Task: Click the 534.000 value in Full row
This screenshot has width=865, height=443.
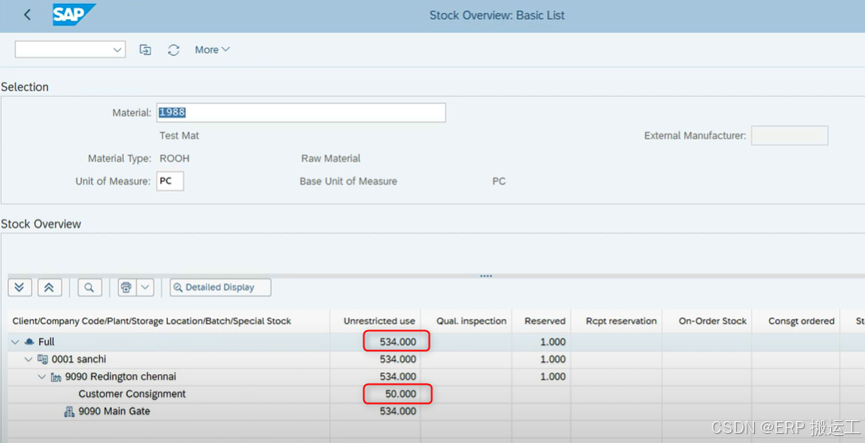Action: [x=398, y=342]
